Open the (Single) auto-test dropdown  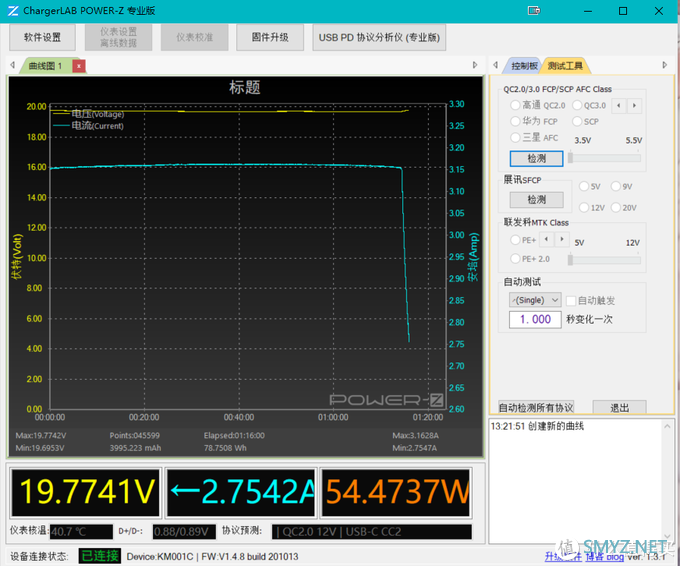coord(535,300)
